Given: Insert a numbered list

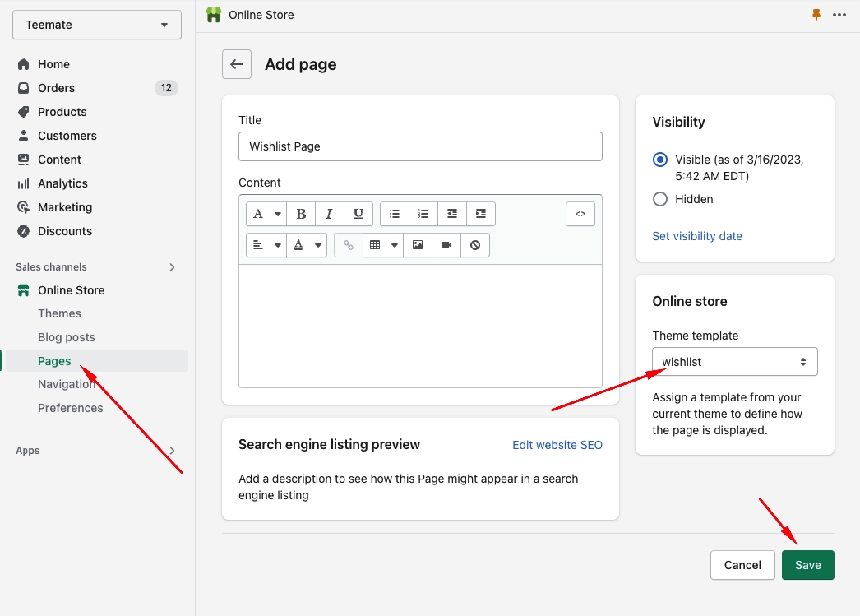Looking at the screenshot, I should click(423, 214).
